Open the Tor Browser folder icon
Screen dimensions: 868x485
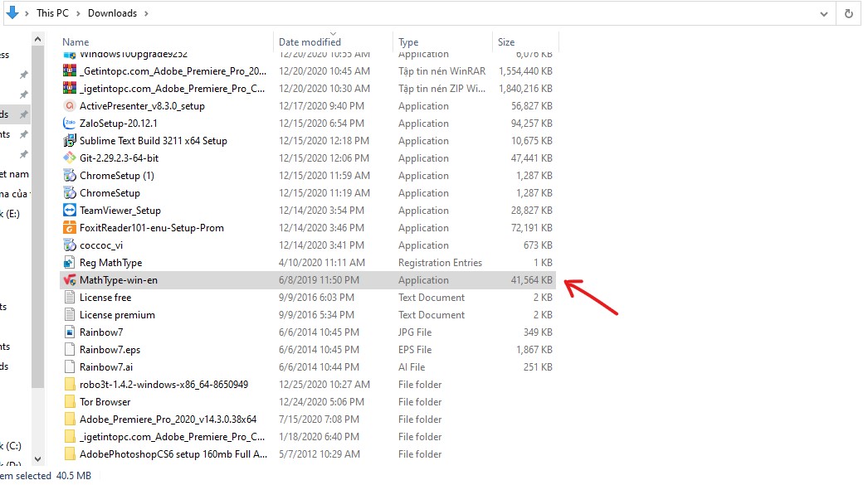coord(69,401)
